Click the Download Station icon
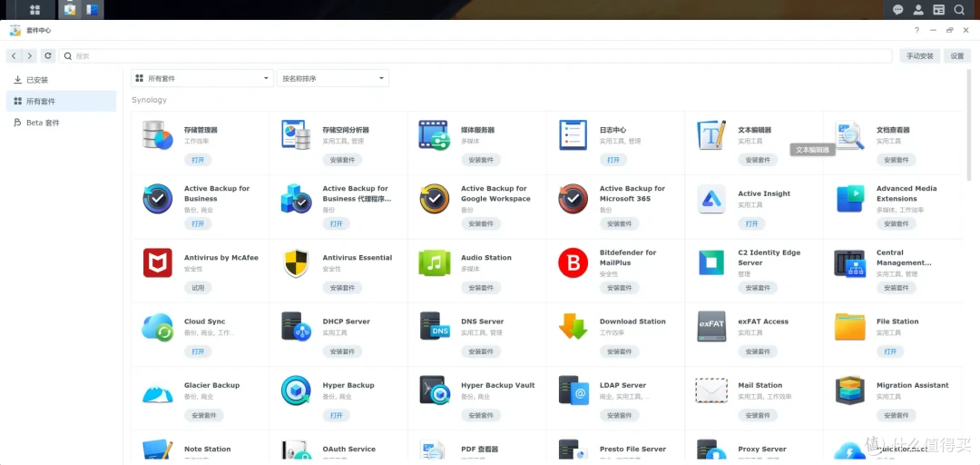The image size is (980, 465). coord(573,327)
